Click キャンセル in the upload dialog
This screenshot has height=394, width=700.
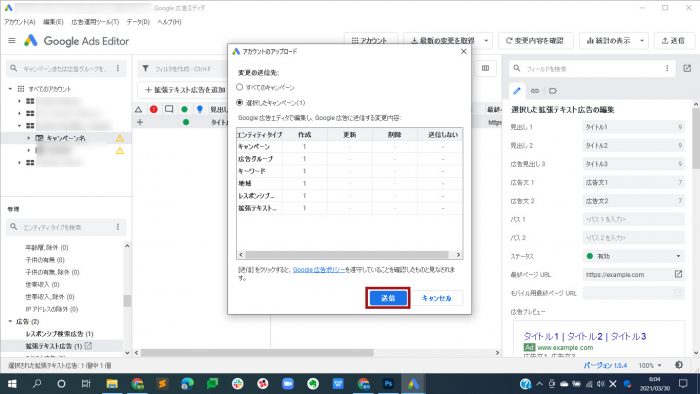[x=436, y=298]
